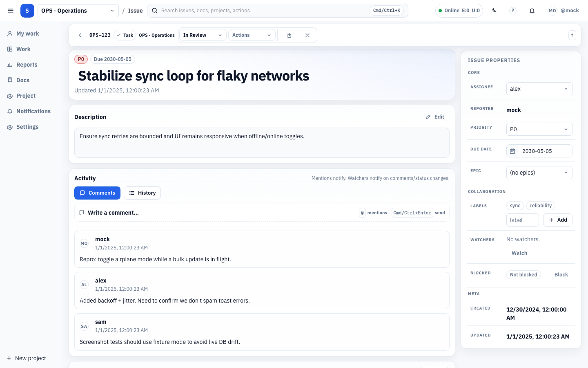Click the calendar icon in Due Date
The width and height of the screenshot is (588, 368).
tap(512, 151)
